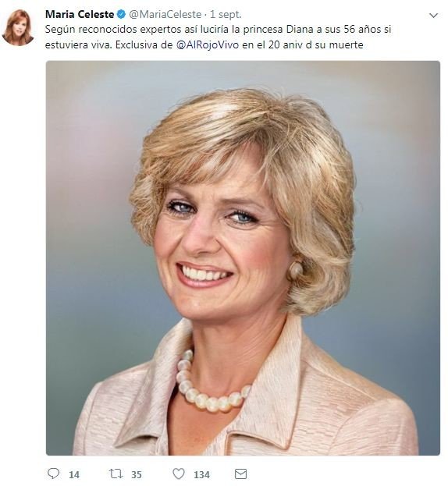Click the @MariaCeleste handle
The image size is (448, 486).
pos(165,14)
